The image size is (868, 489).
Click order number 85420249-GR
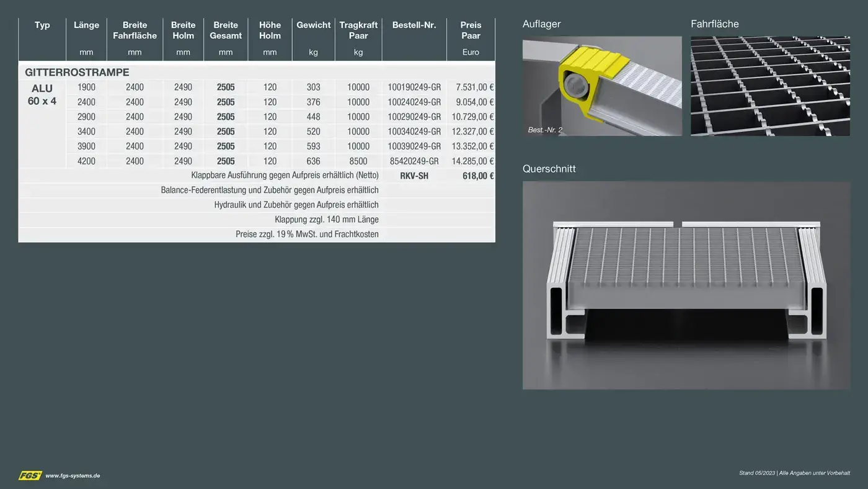[x=414, y=161]
